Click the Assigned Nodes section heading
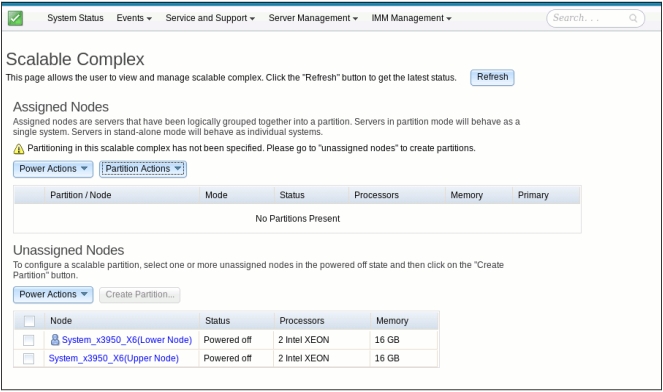The height and width of the screenshot is (392, 663). click(x=61, y=107)
